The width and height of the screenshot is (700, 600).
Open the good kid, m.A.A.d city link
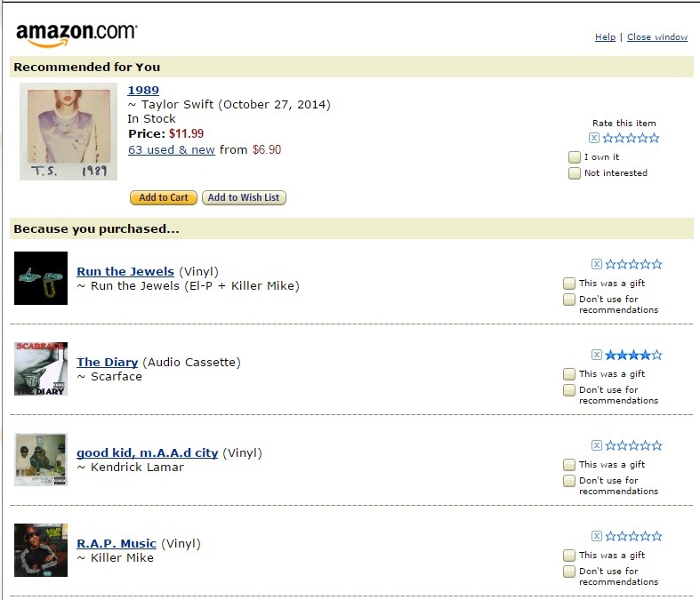point(147,452)
